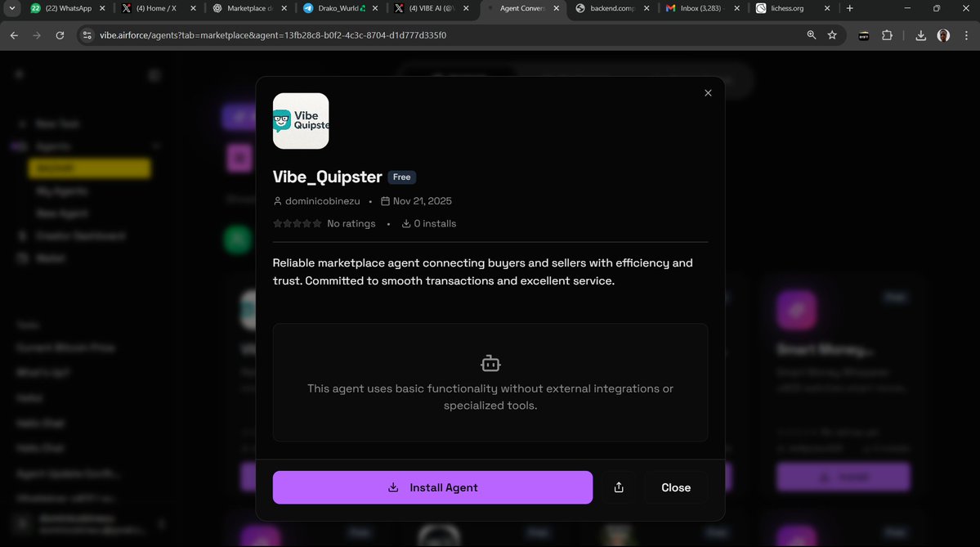Image resolution: width=980 pixels, height=547 pixels.
Task: Open the browser extensions puzzle icon
Action: (887, 35)
